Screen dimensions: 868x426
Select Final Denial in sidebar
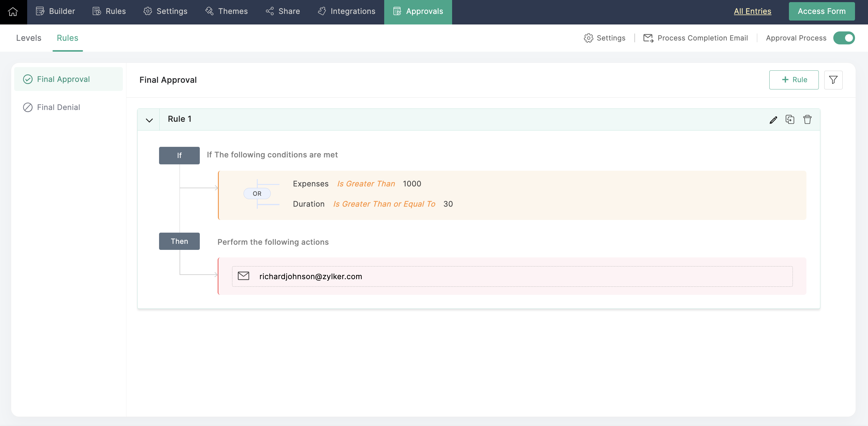pos(58,107)
